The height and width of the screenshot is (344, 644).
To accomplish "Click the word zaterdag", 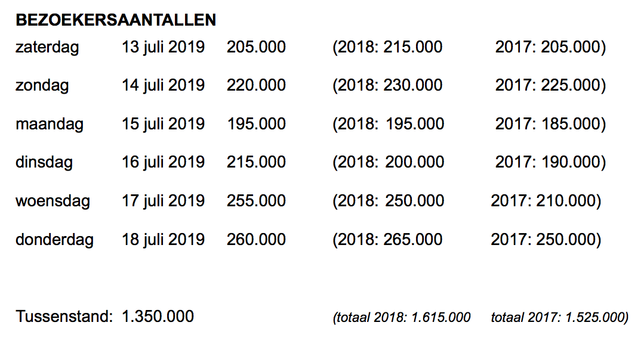I will 47,47.
